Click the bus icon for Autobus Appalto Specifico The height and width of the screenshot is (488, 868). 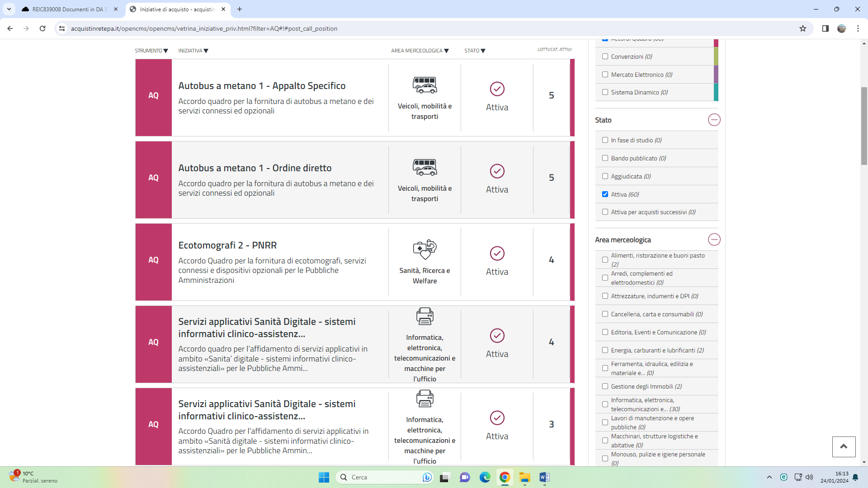point(425,85)
